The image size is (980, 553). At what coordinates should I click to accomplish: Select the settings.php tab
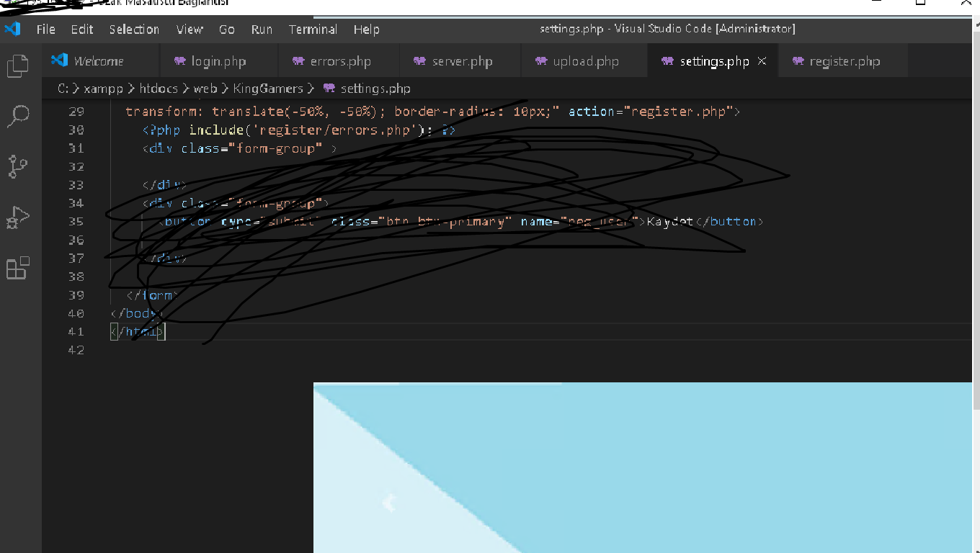click(x=713, y=61)
